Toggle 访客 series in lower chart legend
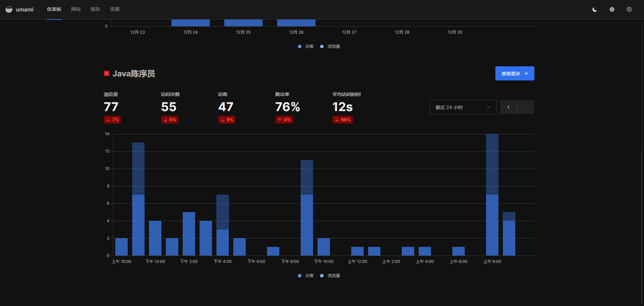644x306 pixels. (x=306, y=276)
